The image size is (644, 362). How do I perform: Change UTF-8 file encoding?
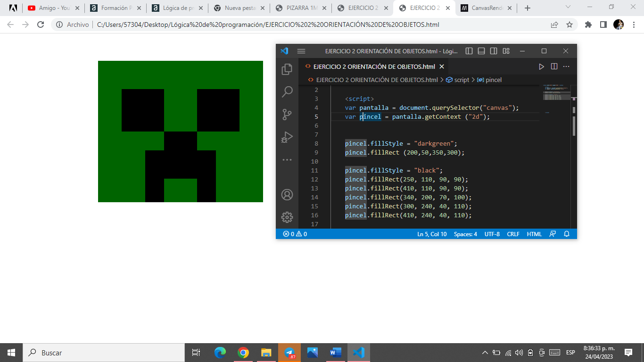click(x=492, y=234)
